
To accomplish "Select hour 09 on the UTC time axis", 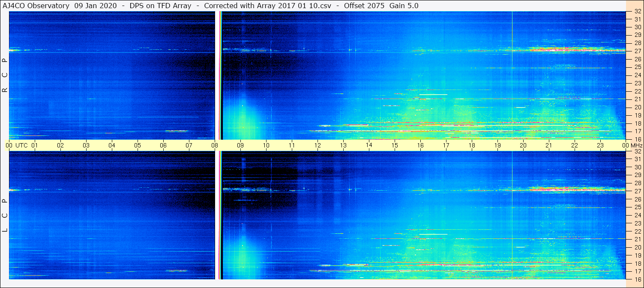I will (240, 145).
